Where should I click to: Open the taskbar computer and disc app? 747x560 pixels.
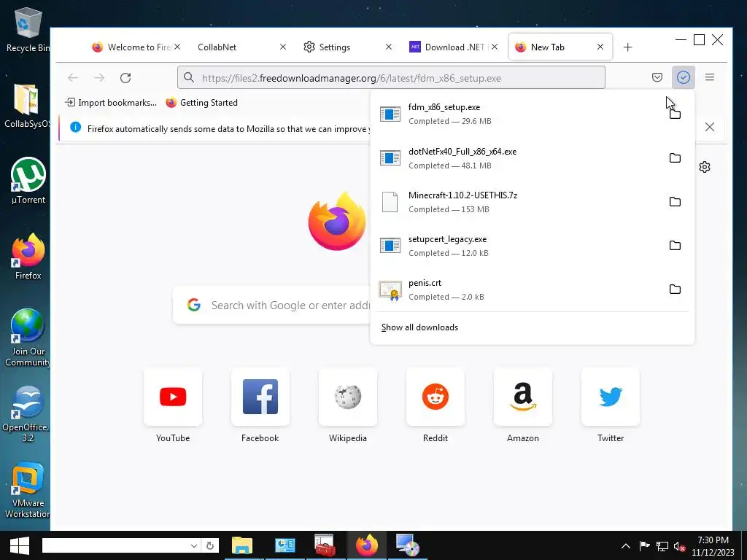[408, 545]
